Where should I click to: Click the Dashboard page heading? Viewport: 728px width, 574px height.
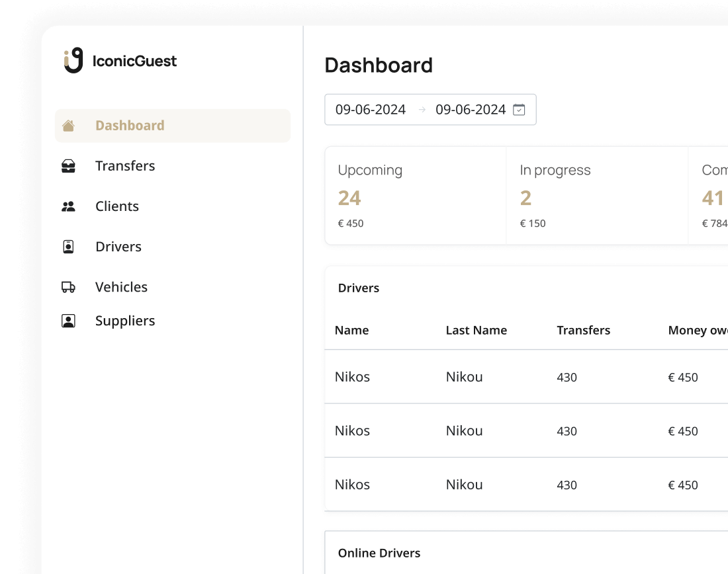(379, 65)
